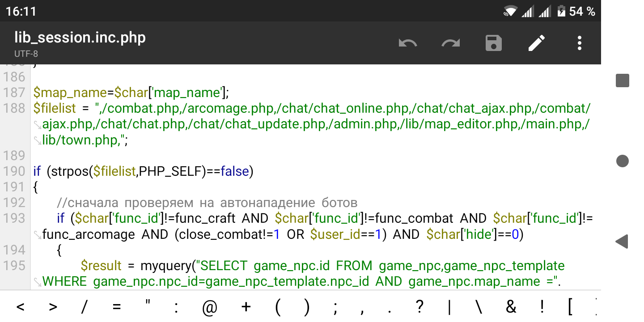Insert the forward slash key
The height and width of the screenshot is (322, 644).
click(x=84, y=307)
